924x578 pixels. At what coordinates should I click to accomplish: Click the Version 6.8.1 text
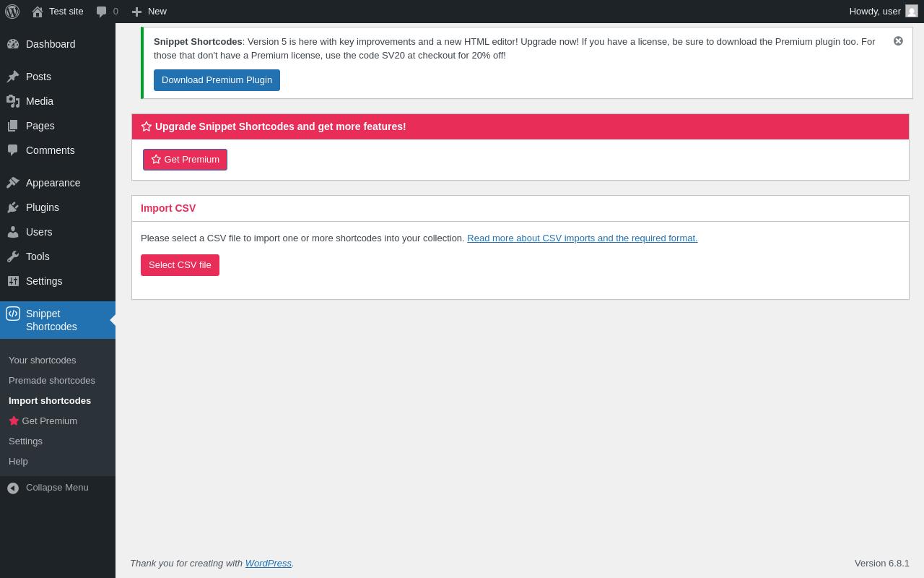point(882,564)
